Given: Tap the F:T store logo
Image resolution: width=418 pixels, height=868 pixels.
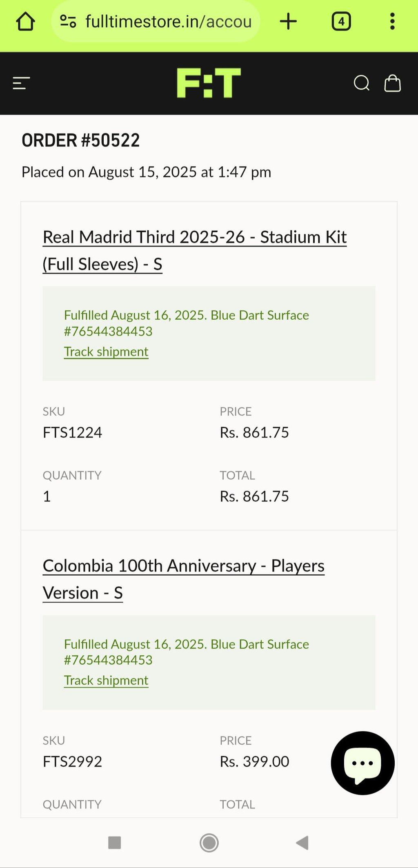Looking at the screenshot, I should [209, 83].
